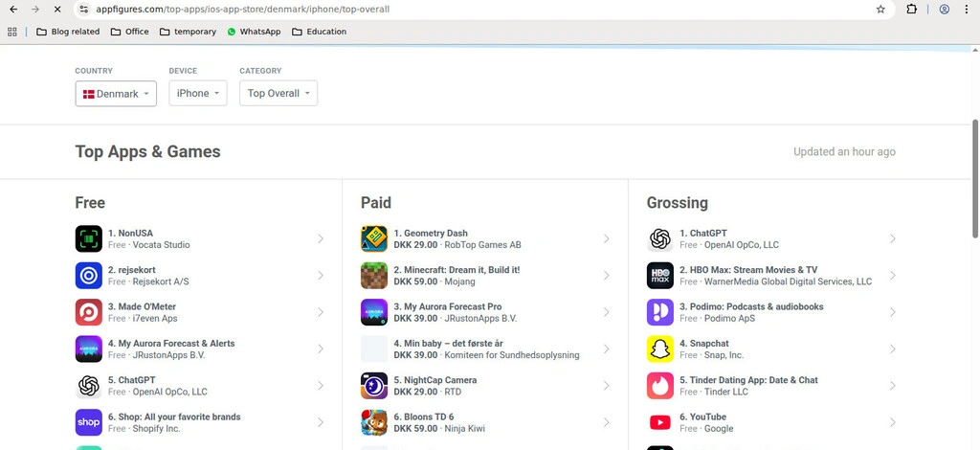This screenshot has width=980, height=450.
Task: Stop loading the page
Action: pyautogui.click(x=56, y=10)
